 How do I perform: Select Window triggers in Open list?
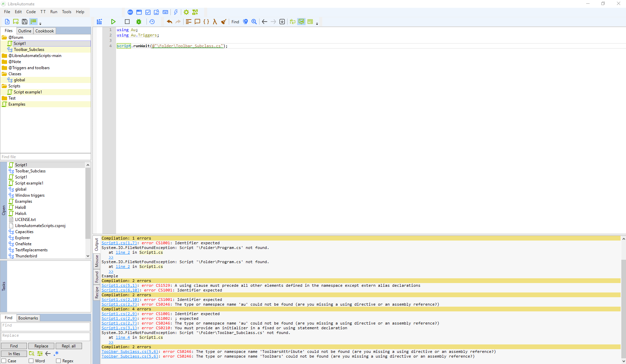30,195
